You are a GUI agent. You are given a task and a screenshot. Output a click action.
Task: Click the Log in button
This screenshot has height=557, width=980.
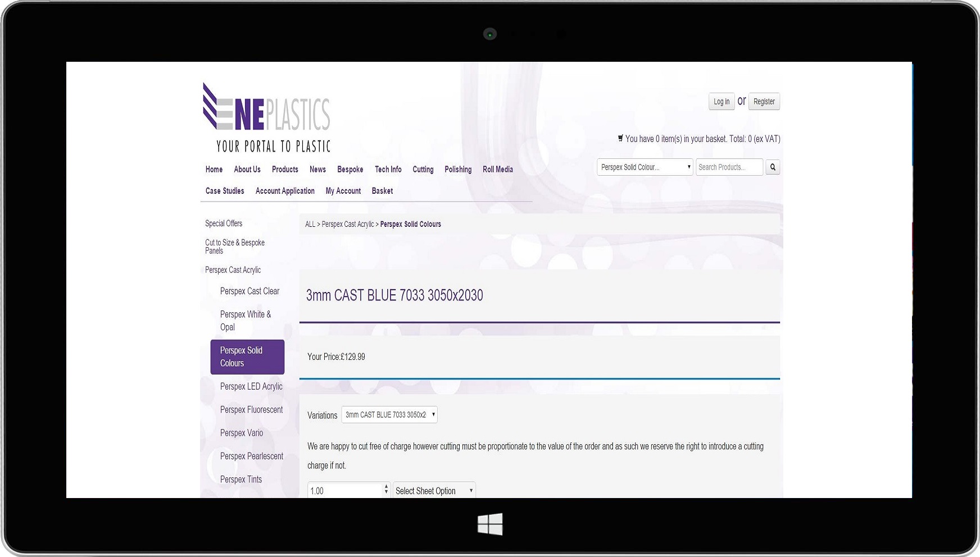[x=721, y=102]
